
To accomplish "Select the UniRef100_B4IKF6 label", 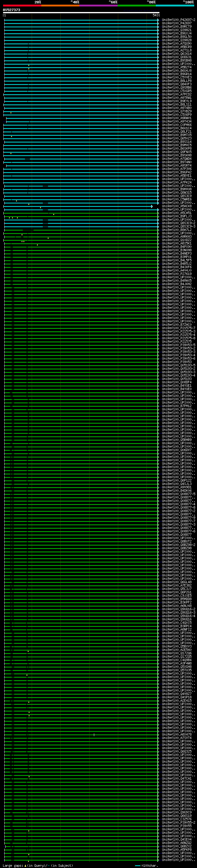I will [x=177, y=267].
